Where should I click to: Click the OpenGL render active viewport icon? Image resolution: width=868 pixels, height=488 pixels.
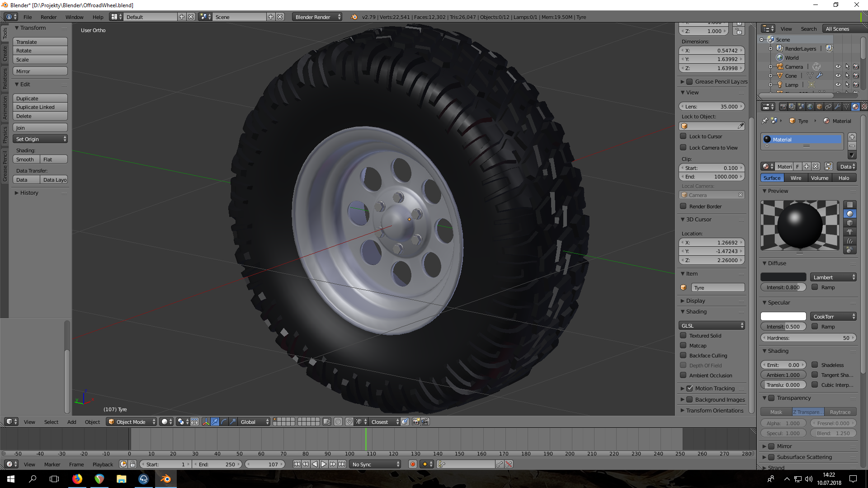(416, 422)
